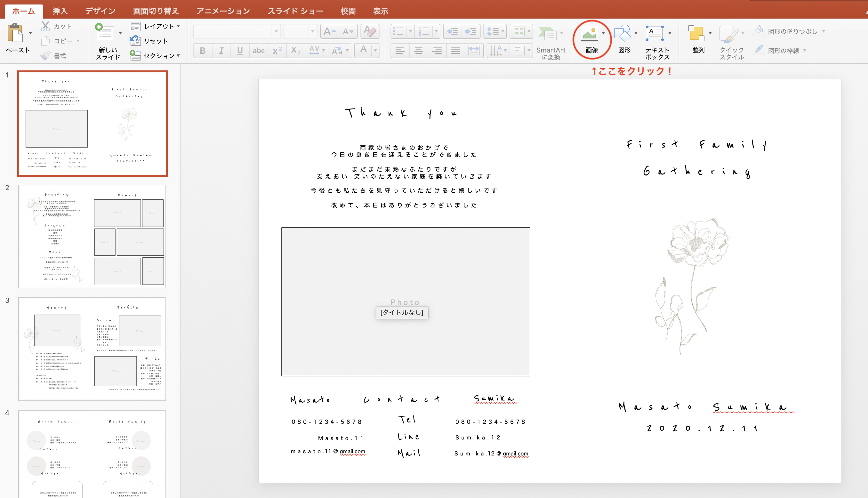Add a 新しいスライド new slide
The width and height of the screenshot is (868, 498).
point(105,34)
